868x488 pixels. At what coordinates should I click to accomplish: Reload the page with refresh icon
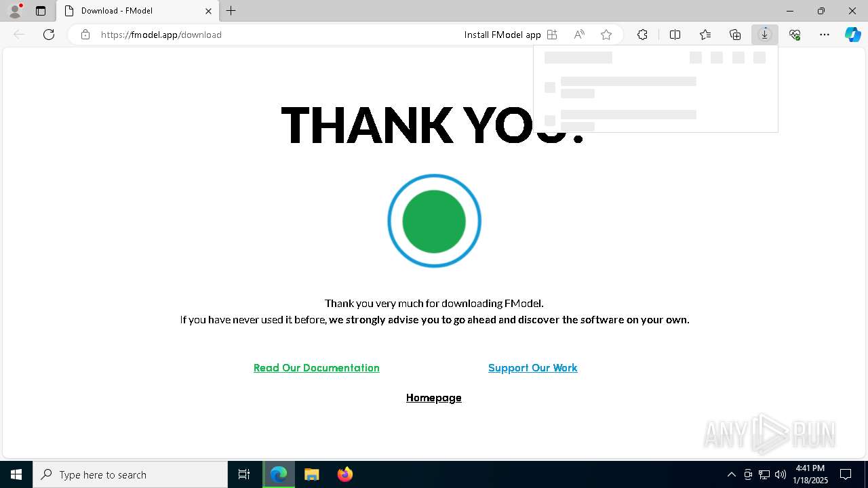(49, 35)
